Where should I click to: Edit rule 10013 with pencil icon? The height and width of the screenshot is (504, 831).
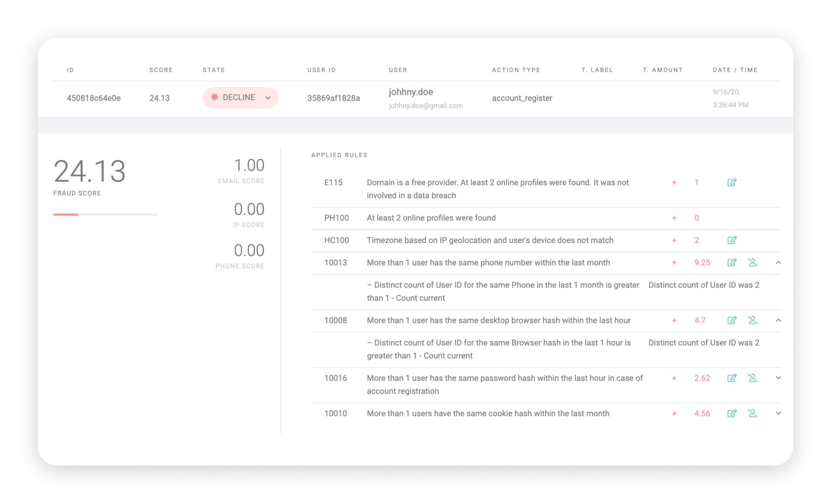point(732,263)
